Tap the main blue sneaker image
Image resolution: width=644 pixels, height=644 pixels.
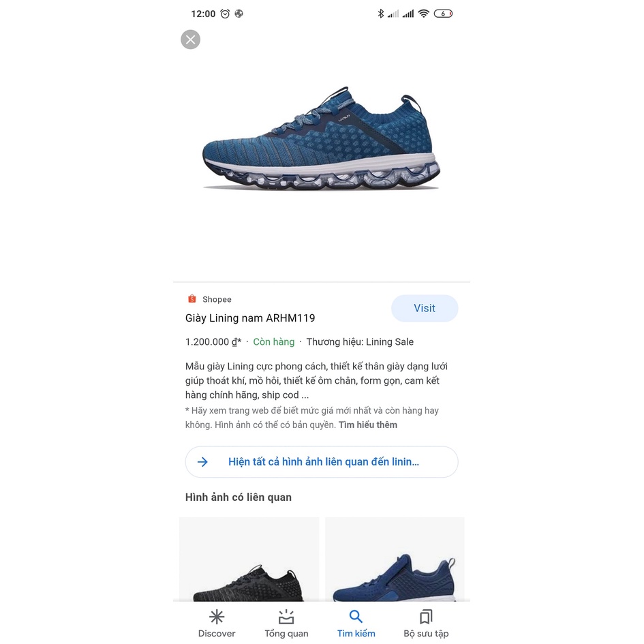(x=322, y=138)
